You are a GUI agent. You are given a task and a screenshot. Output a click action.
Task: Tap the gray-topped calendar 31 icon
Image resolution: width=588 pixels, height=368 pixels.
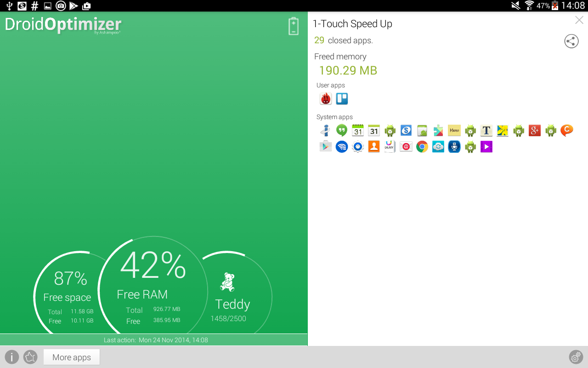[374, 131]
